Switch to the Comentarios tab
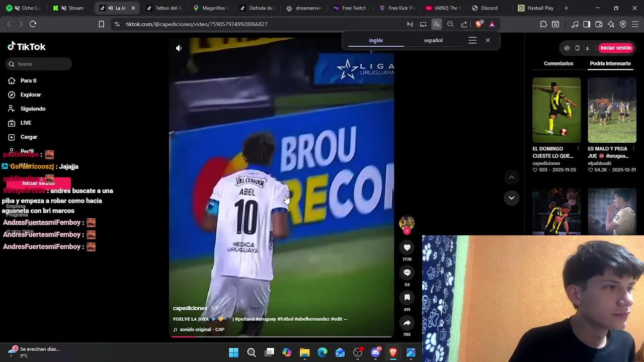Image resolution: width=644 pixels, height=362 pixels. 558,63
